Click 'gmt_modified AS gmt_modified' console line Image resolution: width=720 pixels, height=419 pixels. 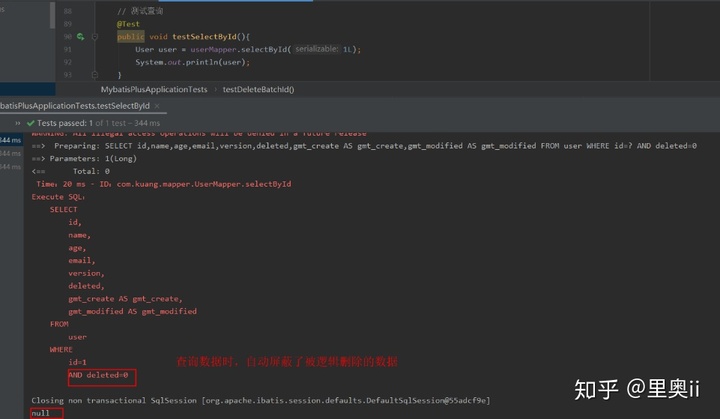[132, 311]
